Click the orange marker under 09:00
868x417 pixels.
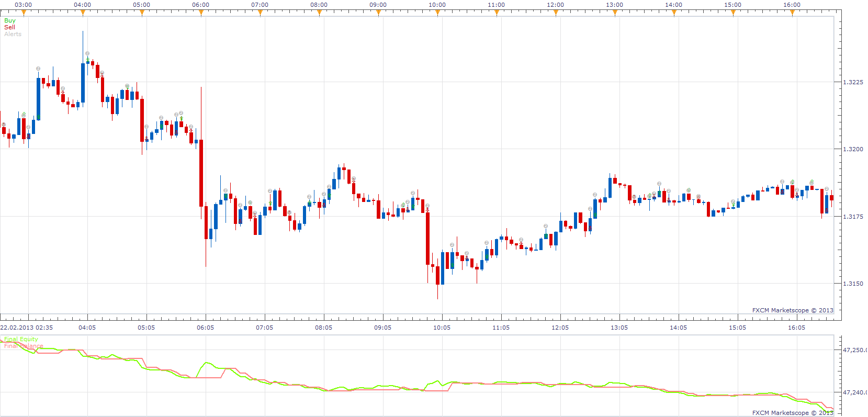[x=378, y=13]
